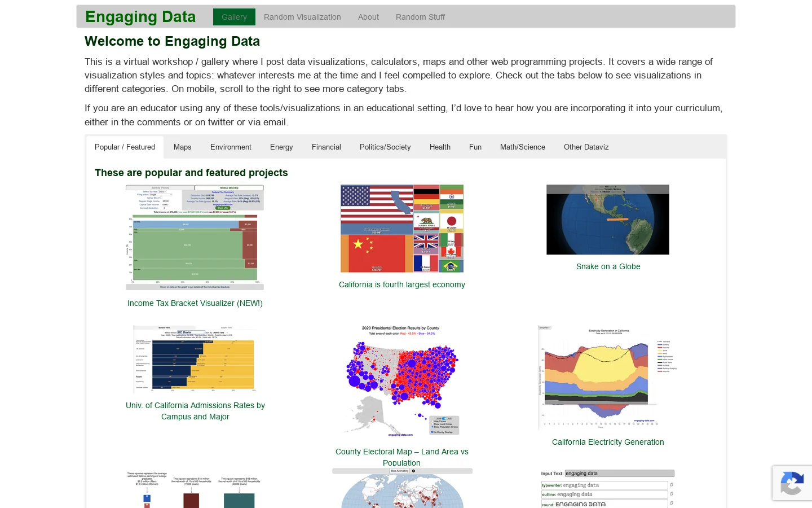Open the UC admissions rates chart thumbnail
Image resolution: width=812 pixels, height=508 pixels.
(195, 359)
